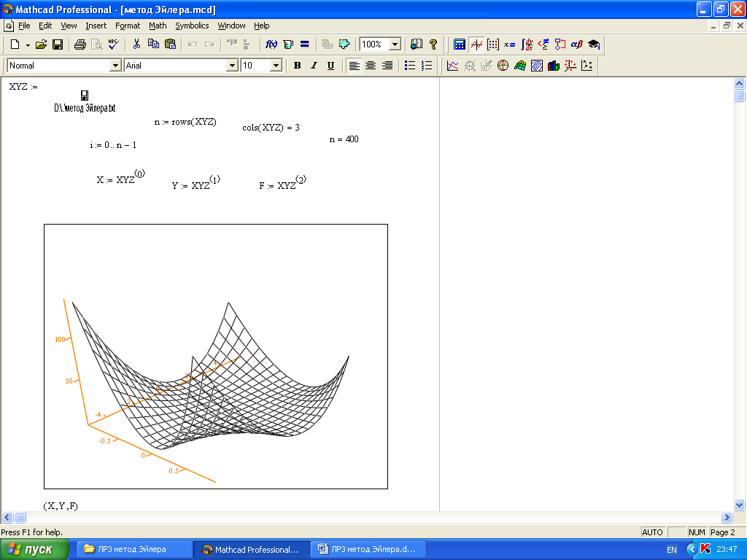This screenshot has height=560, width=747.
Task: Copy selection using the Copy icon
Action: coord(153,44)
